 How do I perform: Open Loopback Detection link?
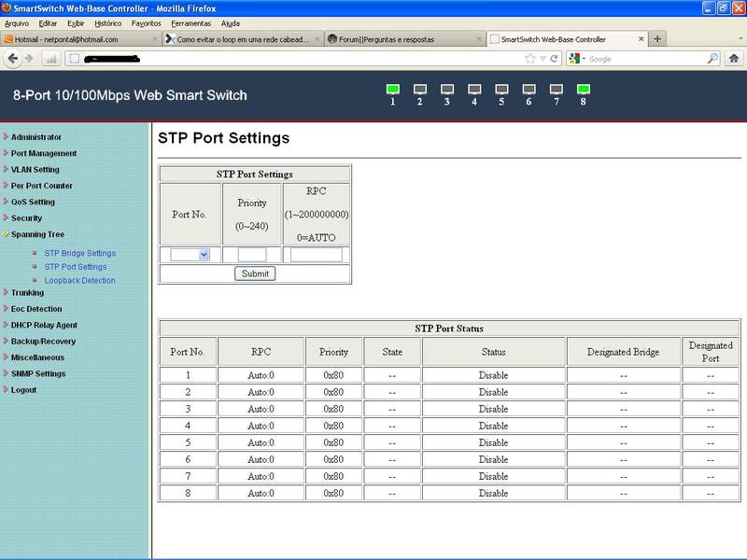[x=80, y=281]
